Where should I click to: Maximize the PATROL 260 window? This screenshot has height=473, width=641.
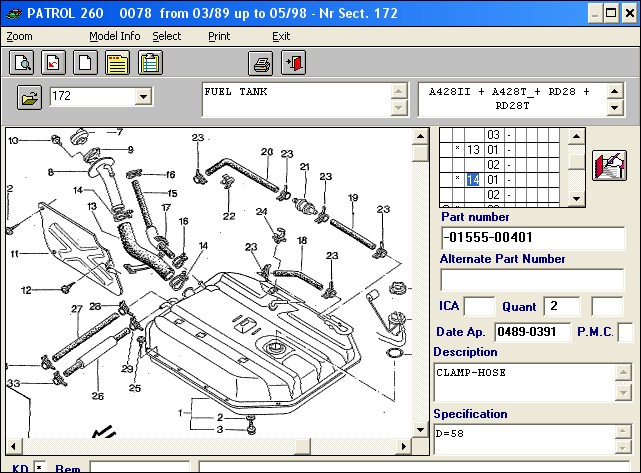tap(611, 13)
